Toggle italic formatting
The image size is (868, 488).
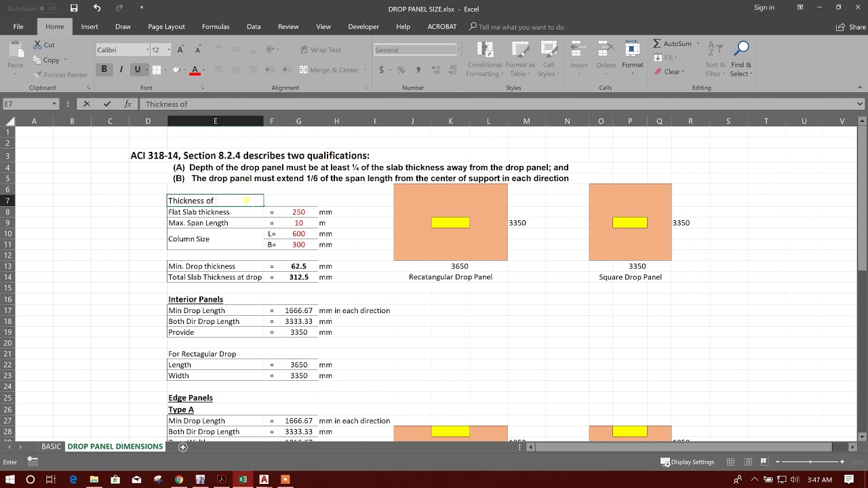click(120, 70)
